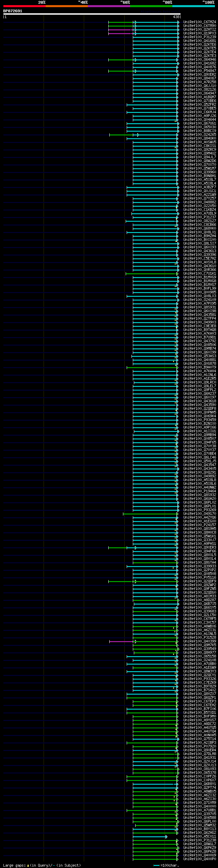Select subject label UniRef100_Q6PL02

pos(200,503)
